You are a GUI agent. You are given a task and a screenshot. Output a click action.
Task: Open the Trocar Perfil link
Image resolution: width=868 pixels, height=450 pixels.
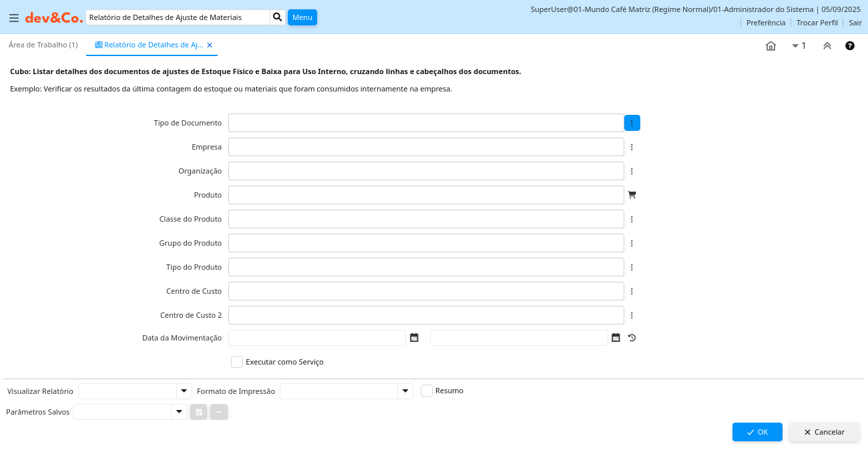click(x=817, y=23)
